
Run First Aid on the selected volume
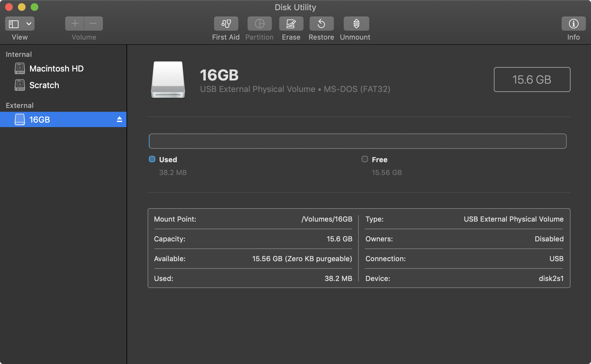pyautogui.click(x=226, y=23)
